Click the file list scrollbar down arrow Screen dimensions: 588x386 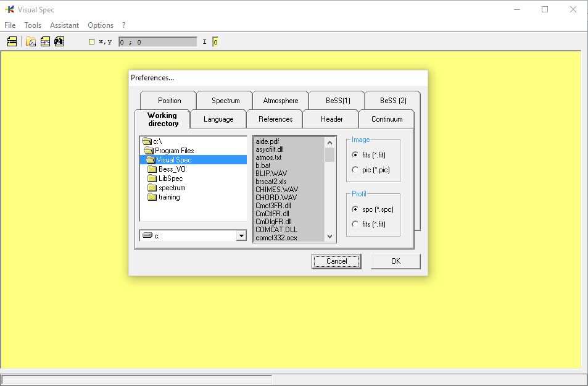coord(329,236)
